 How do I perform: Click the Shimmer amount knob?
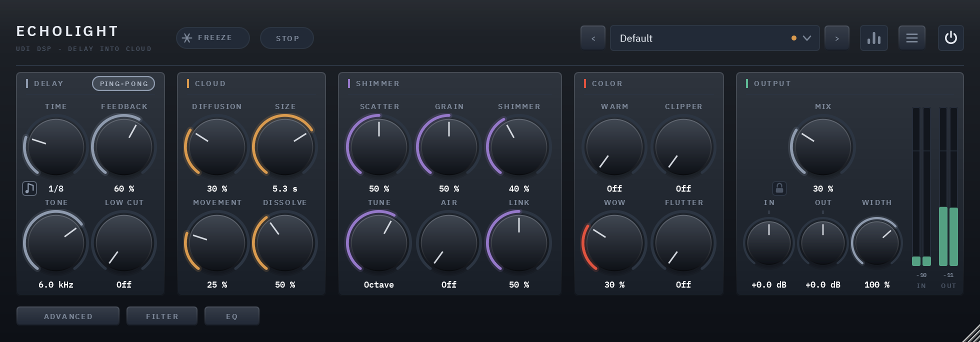pos(519,147)
